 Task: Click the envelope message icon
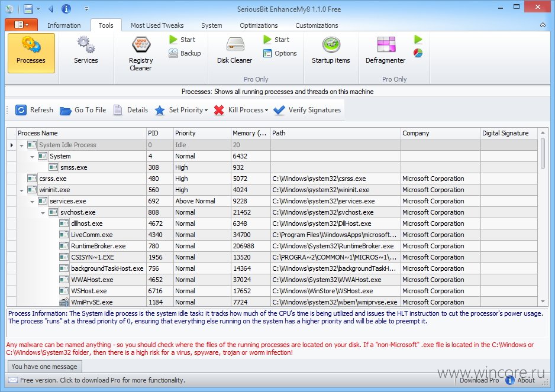(13, 380)
